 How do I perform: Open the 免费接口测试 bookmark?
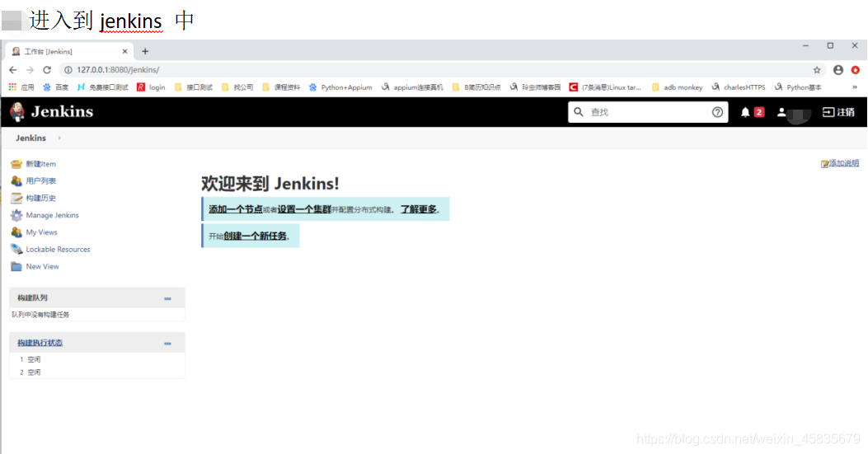(103, 87)
